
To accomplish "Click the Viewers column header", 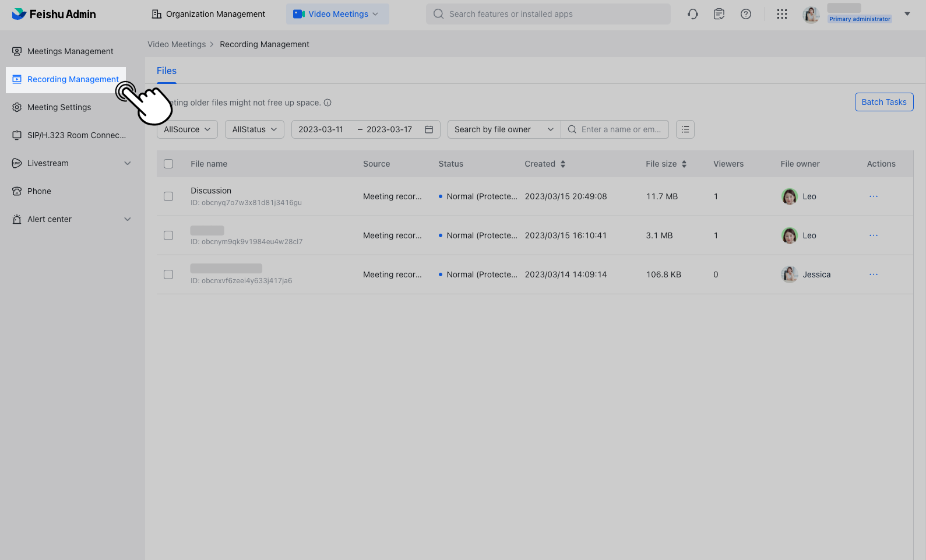I will coord(728,164).
